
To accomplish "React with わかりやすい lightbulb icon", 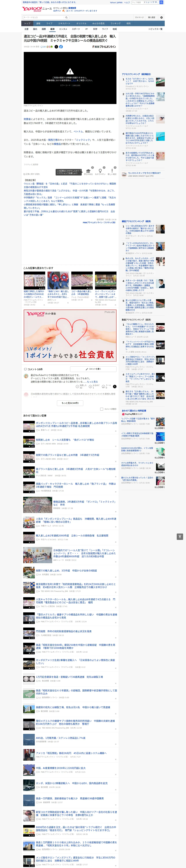I will (x=100, y=171).
